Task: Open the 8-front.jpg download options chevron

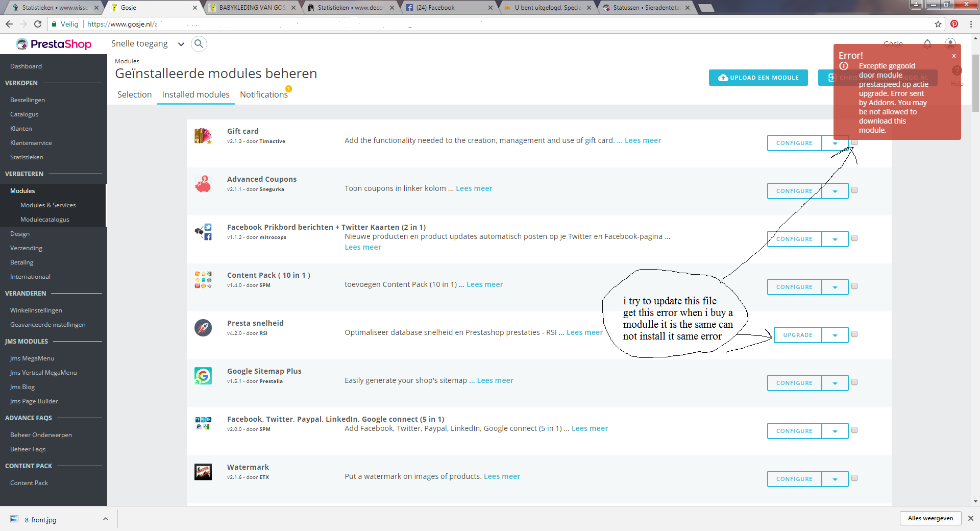Action: (106, 519)
